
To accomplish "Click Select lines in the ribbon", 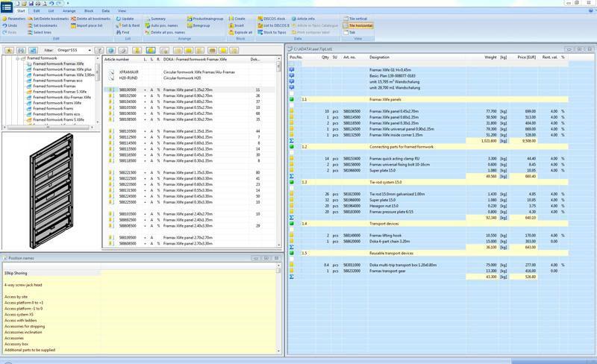I will tap(40, 32).
